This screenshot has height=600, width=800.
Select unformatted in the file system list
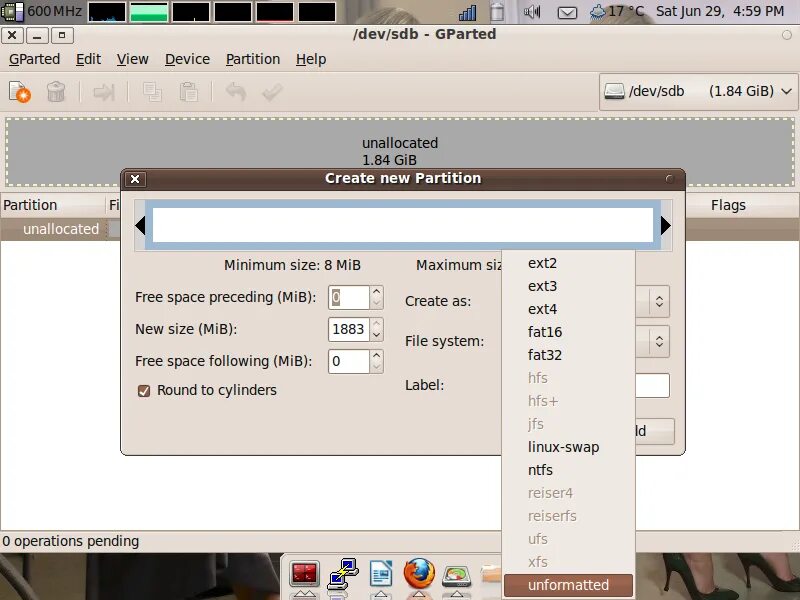[568, 585]
